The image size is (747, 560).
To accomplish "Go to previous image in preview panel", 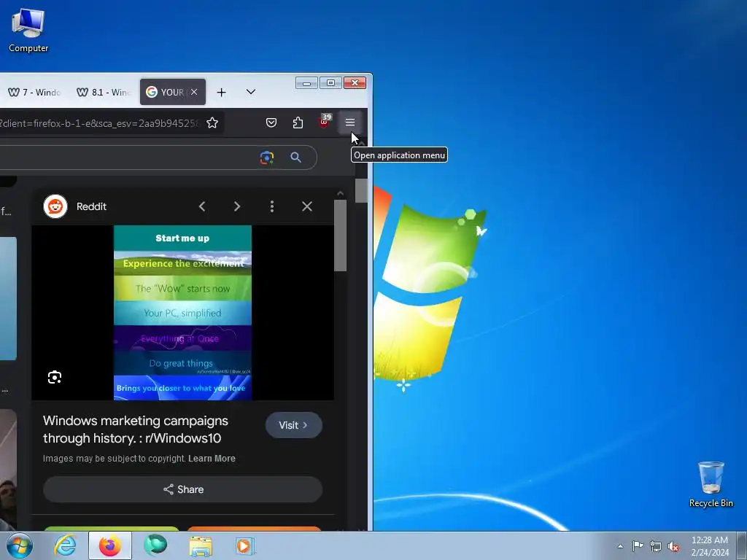I will click(202, 206).
